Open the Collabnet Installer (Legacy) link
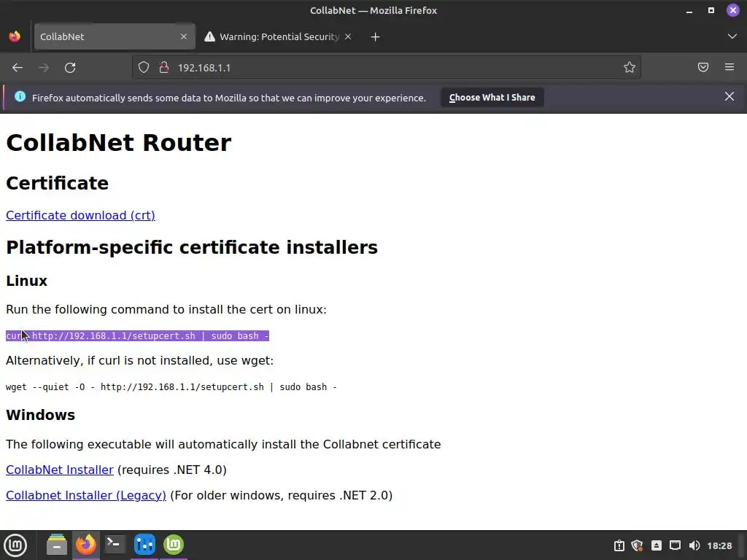747x560 pixels. click(86, 496)
